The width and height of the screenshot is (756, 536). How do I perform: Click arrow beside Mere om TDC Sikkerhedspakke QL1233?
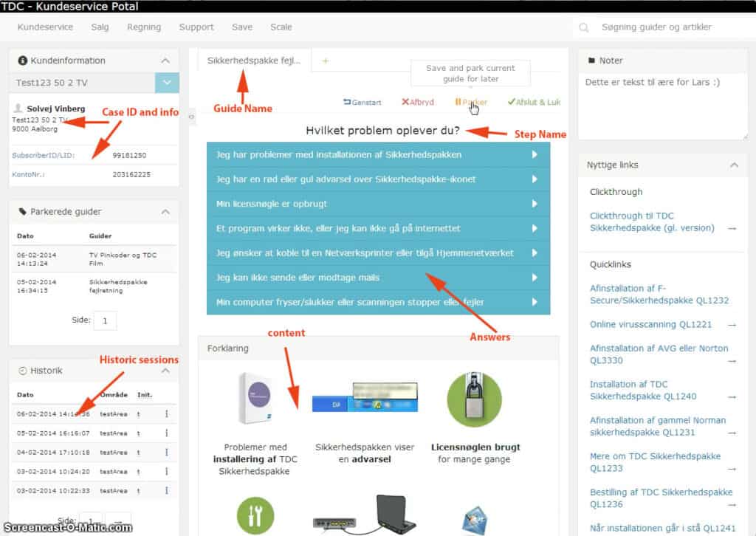[x=732, y=469]
